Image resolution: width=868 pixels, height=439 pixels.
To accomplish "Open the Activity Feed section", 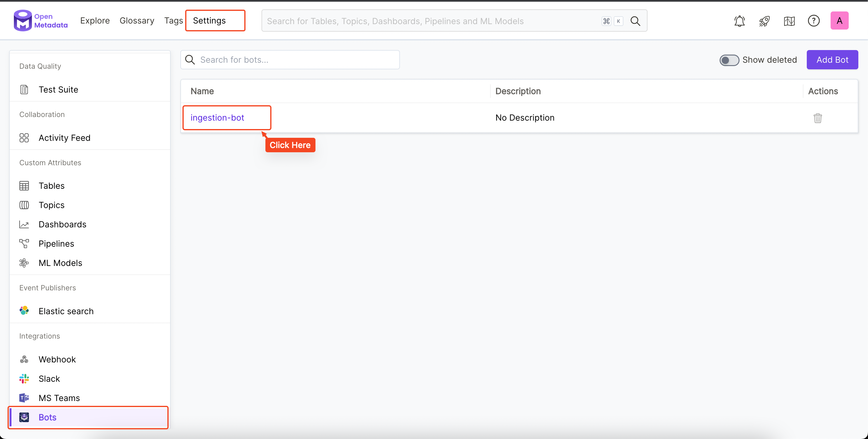I will (x=64, y=137).
